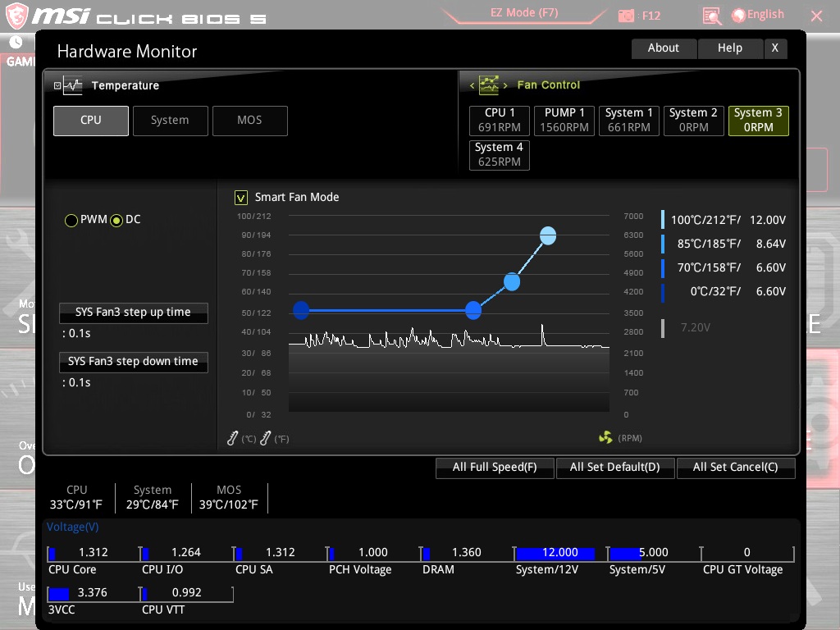Click the 85°C/185°F 8.64V color marker

click(x=663, y=244)
